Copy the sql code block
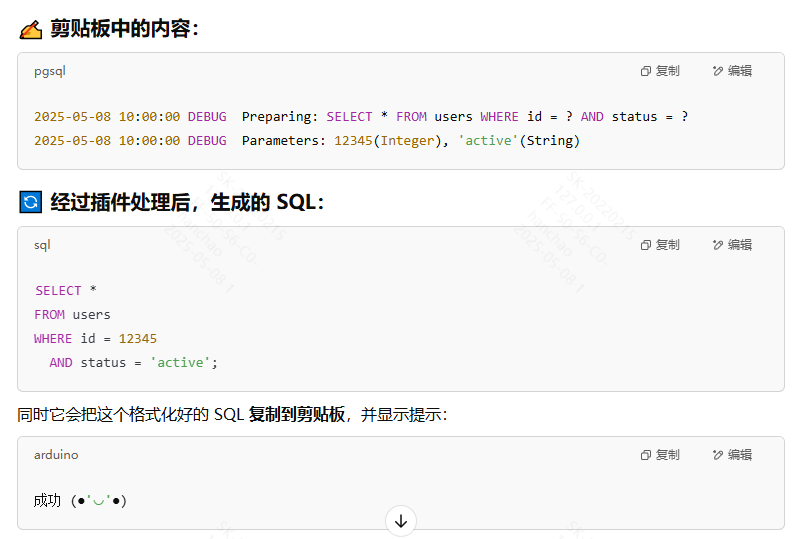Screen dimensions: 798x539 point(660,245)
